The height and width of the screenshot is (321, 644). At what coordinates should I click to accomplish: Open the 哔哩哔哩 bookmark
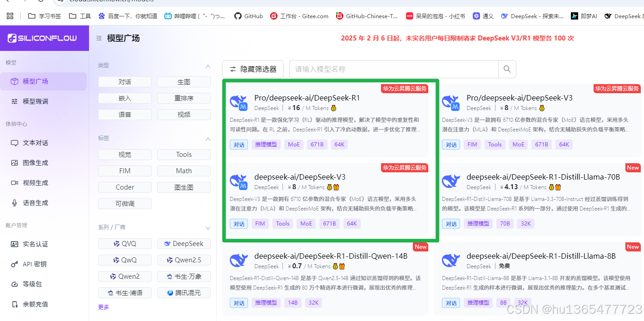tap(194, 16)
